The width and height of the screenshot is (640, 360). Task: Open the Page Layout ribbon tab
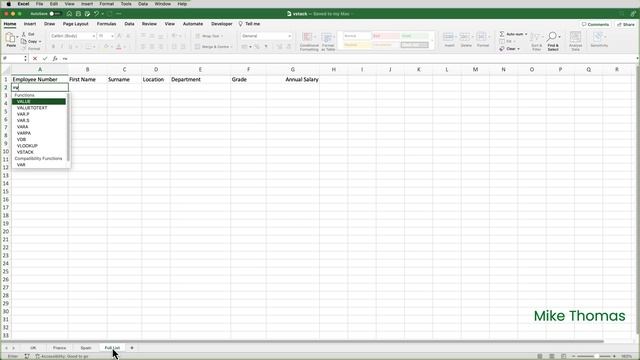coord(76,24)
